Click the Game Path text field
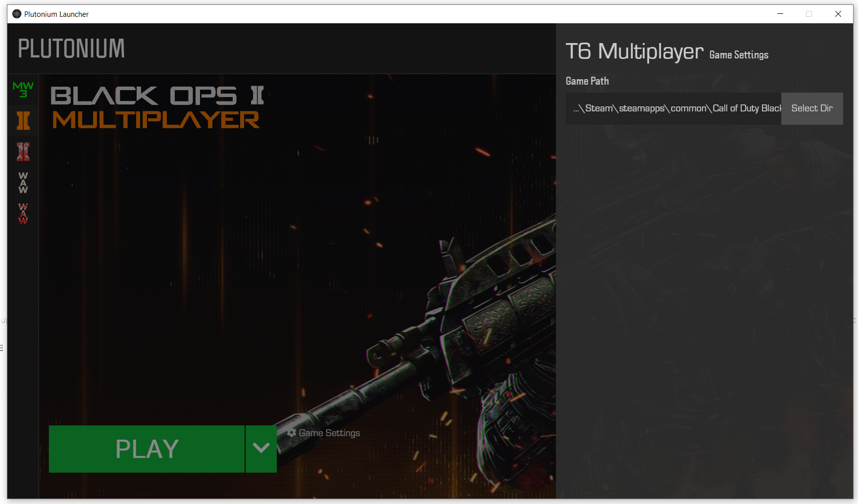Screen dimensions: 858x504 point(673,108)
